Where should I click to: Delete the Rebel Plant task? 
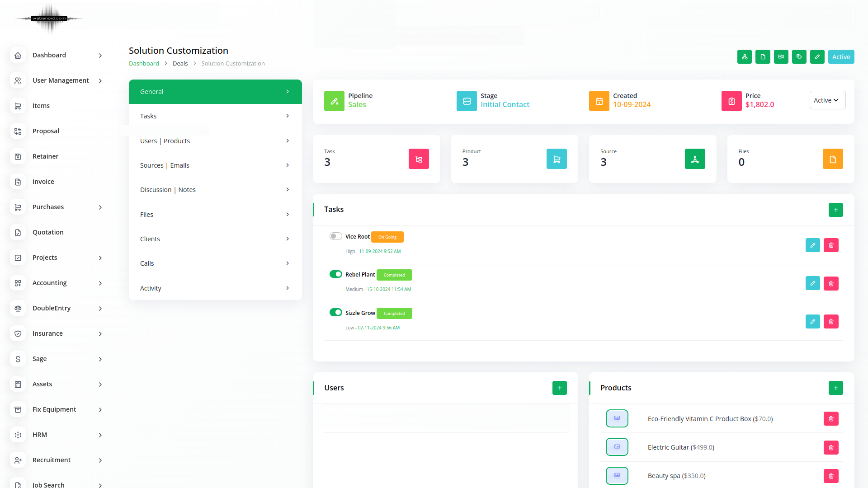(831, 283)
